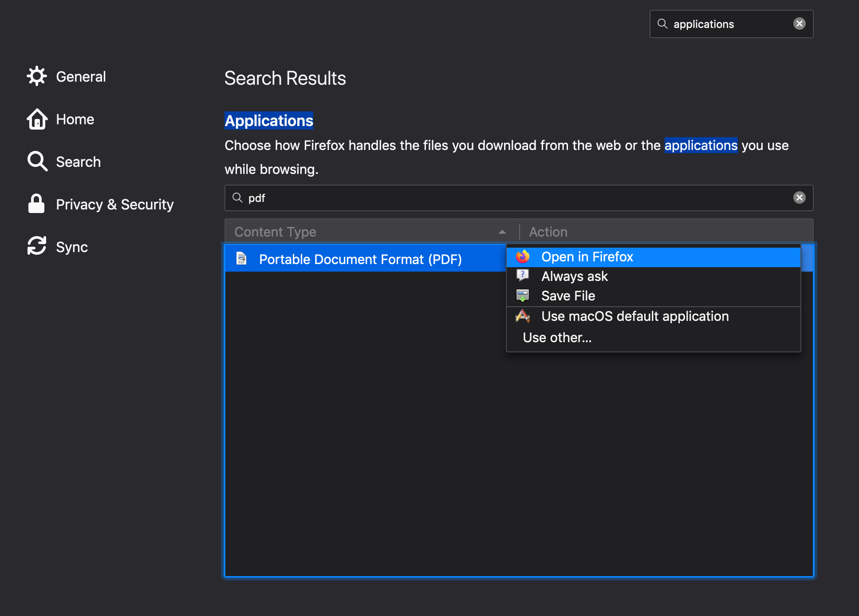
Task: Clear the 'pdf' content type filter
Action: [x=800, y=197]
